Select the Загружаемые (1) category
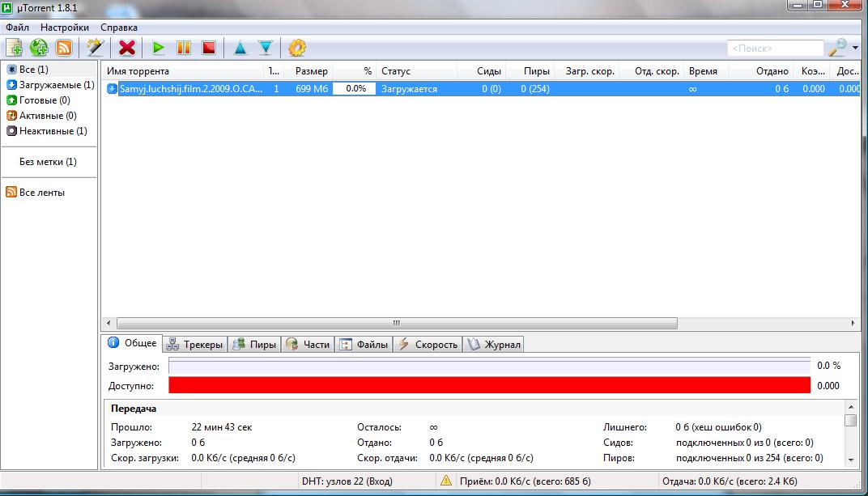 pos(50,85)
